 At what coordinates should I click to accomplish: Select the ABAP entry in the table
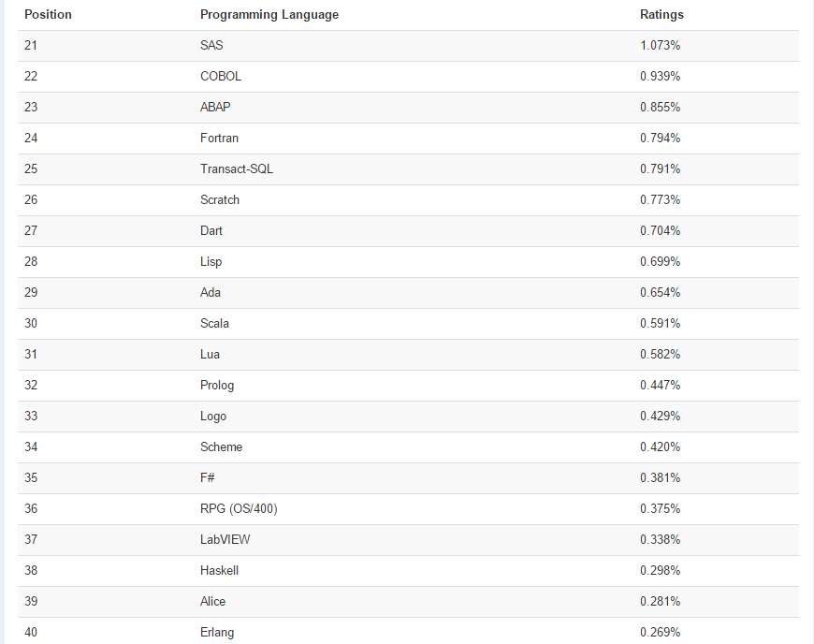(x=215, y=108)
